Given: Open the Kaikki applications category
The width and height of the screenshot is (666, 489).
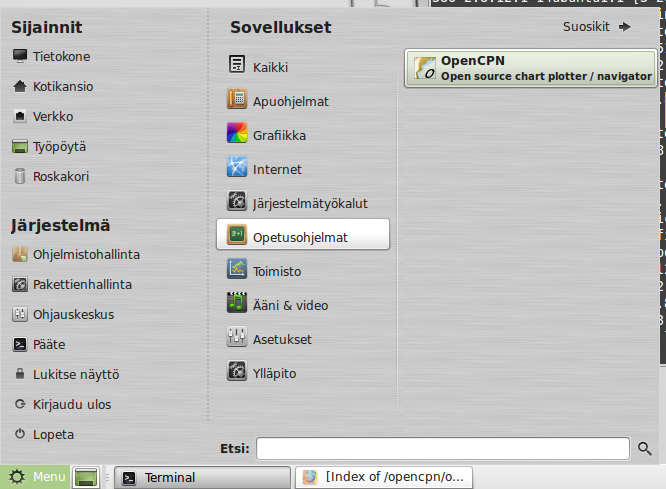Looking at the screenshot, I should [x=302, y=65].
